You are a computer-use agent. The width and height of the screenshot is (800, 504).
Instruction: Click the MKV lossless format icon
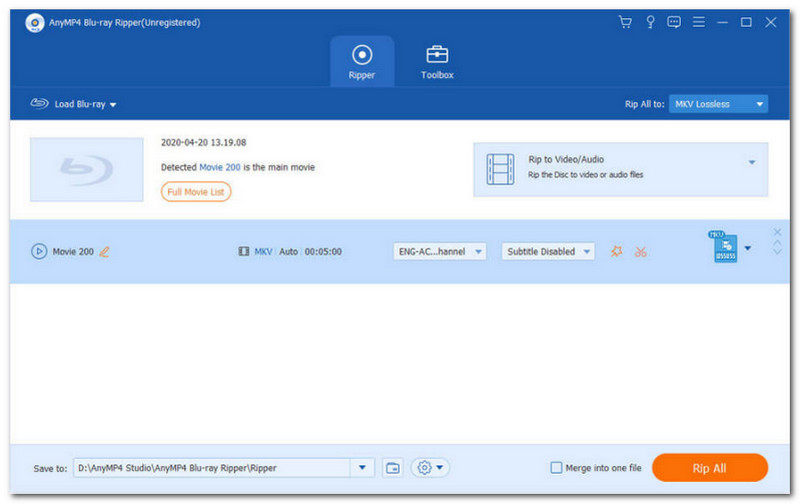(725, 249)
